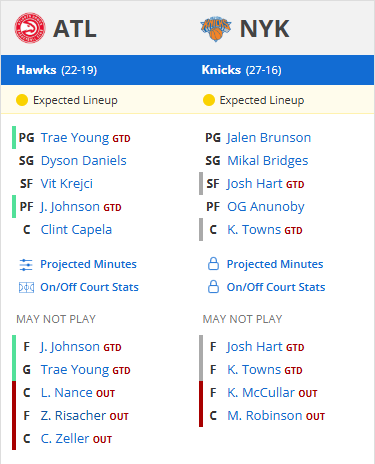Viewport: 375px width, 464px height.
Task: Click the Atlanta Hawks team logo
Action: tap(30, 28)
